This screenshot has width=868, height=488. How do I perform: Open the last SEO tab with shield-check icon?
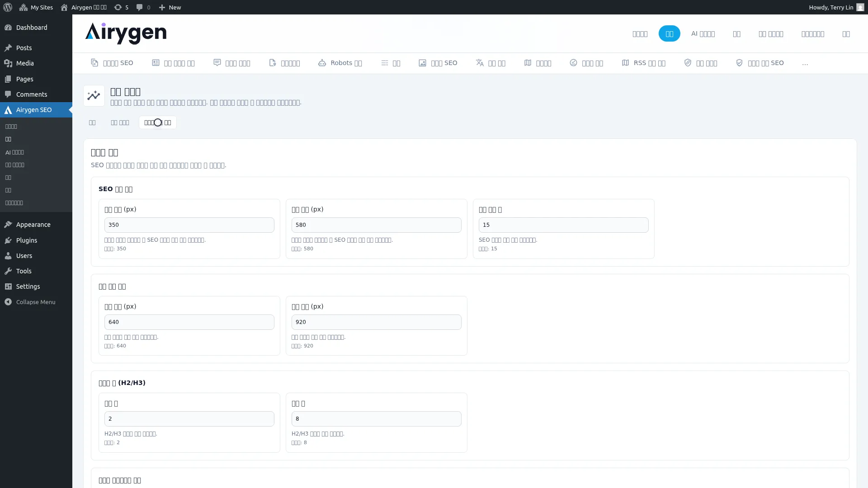pos(760,63)
